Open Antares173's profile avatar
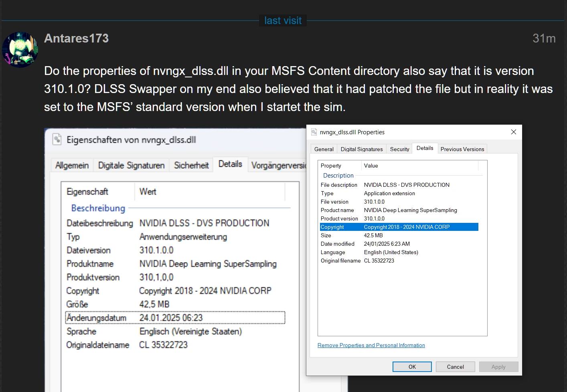The width and height of the screenshot is (567, 392). [x=20, y=49]
